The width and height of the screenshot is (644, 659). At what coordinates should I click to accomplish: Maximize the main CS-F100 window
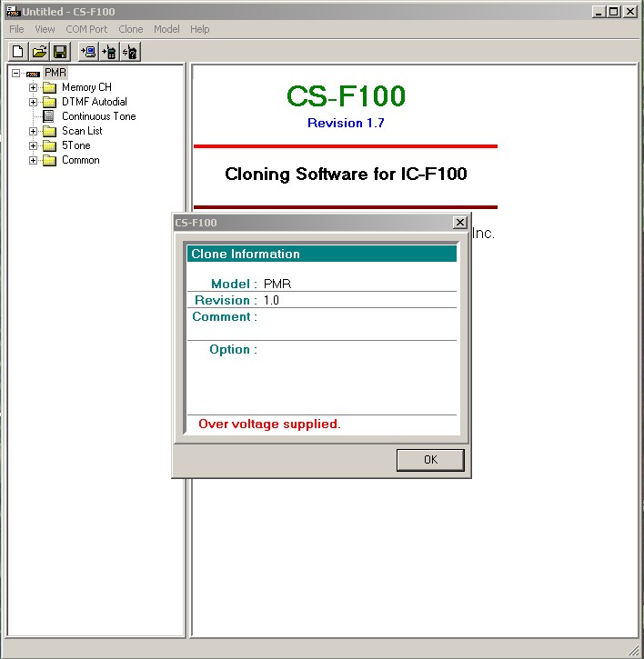(x=614, y=11)
